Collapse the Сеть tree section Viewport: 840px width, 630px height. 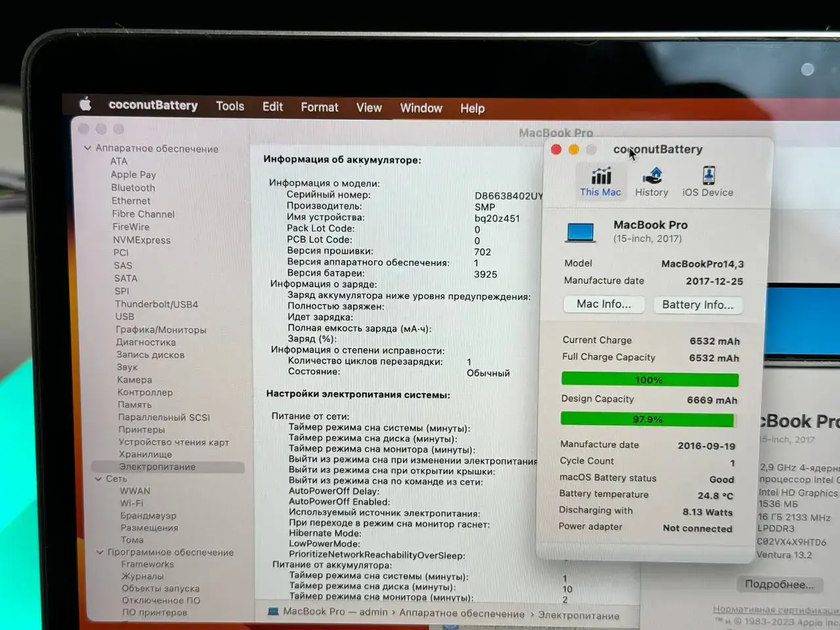coord(98,478)
